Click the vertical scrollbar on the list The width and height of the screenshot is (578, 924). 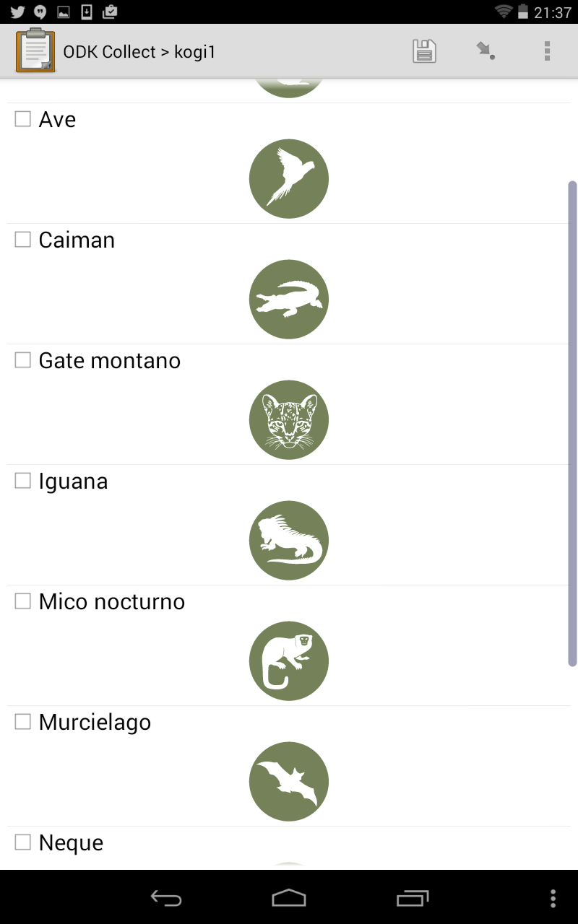[572, 423]
